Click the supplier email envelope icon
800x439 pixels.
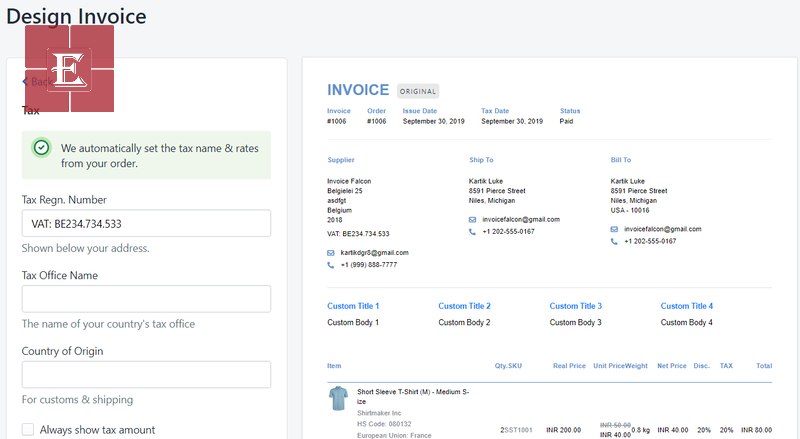[330, 252]
